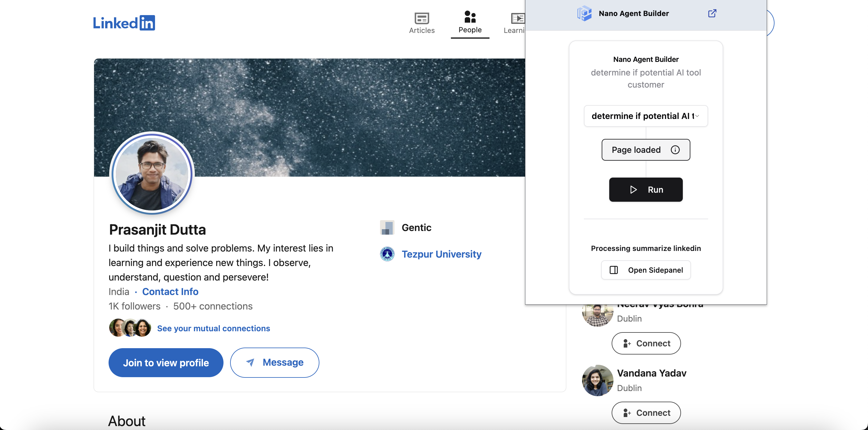
Task: Click the Tezpur University crest icon
Action: coord(387,254)
